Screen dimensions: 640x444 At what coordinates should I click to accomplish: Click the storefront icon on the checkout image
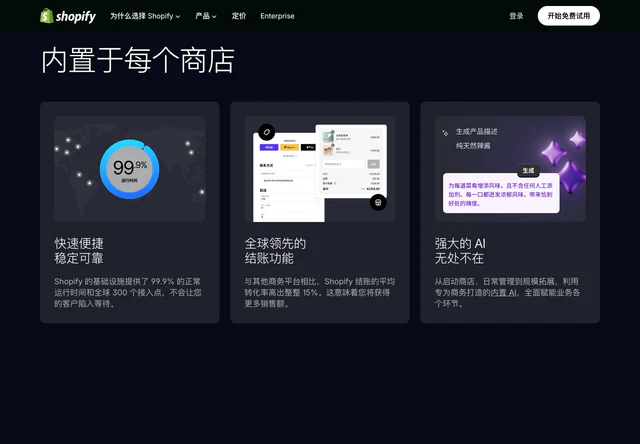378,202
